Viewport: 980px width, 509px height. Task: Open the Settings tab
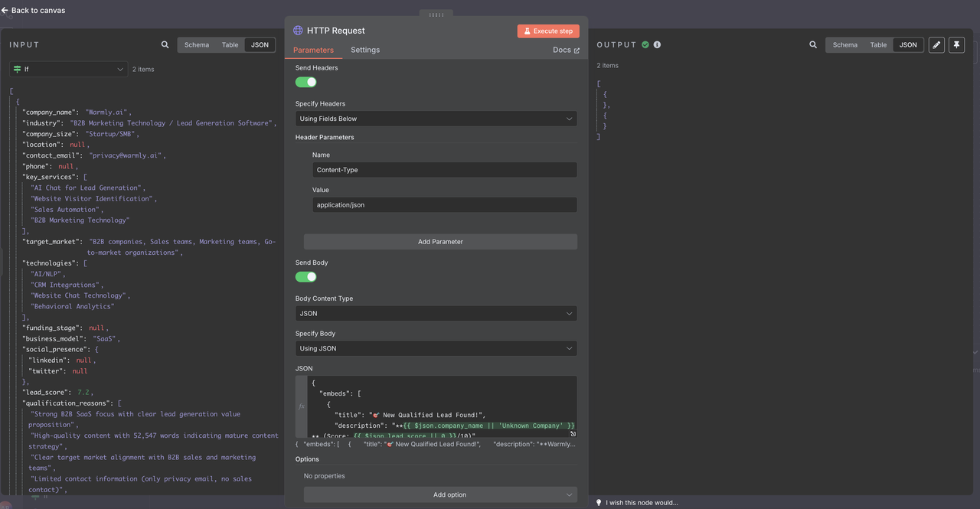365,50
